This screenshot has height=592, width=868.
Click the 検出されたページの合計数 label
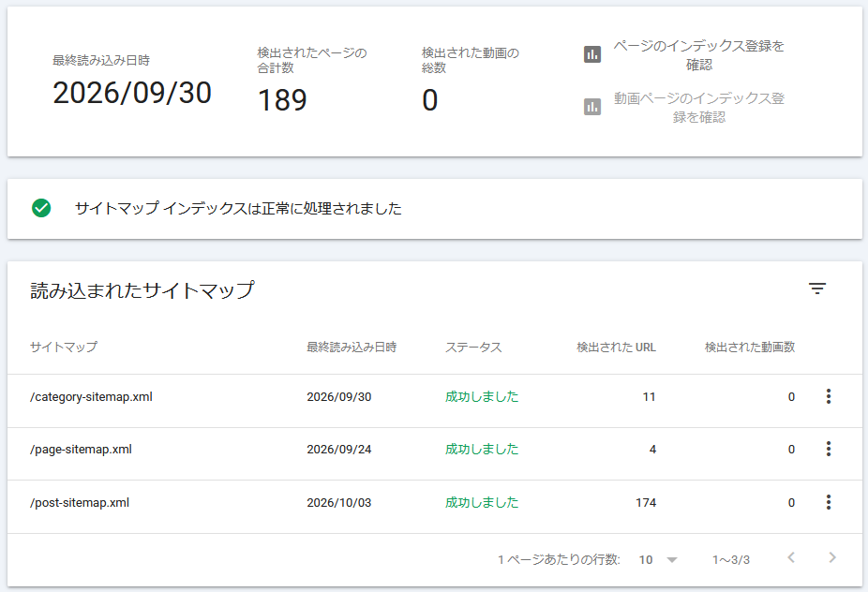(x=311, y=60)
